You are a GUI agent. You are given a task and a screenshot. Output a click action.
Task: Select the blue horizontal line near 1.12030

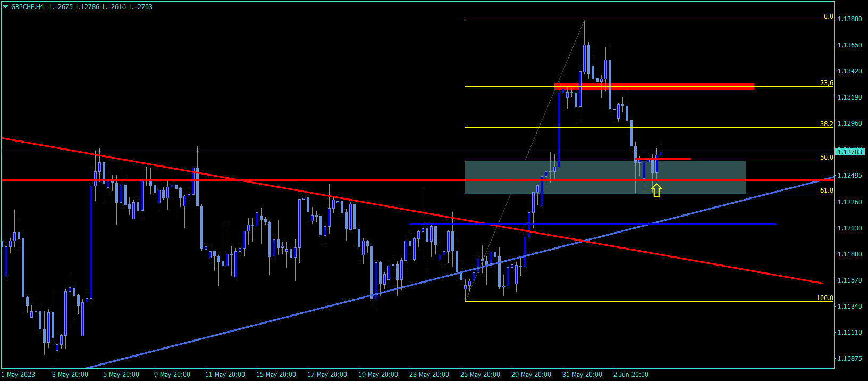tap(593, 224)
